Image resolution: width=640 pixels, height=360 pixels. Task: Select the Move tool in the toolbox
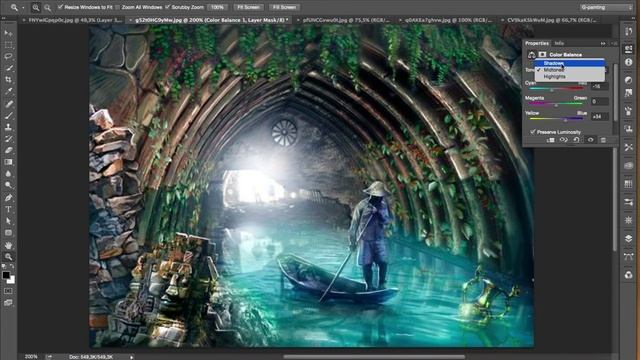click(8, 33)
